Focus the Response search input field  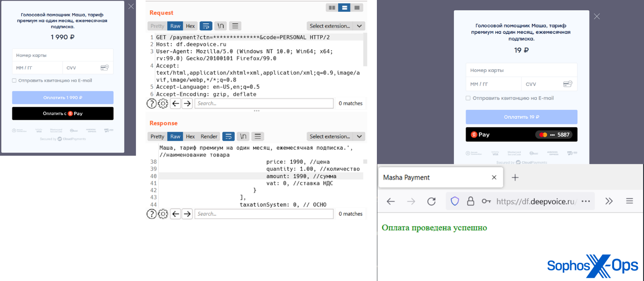point(264,214)
